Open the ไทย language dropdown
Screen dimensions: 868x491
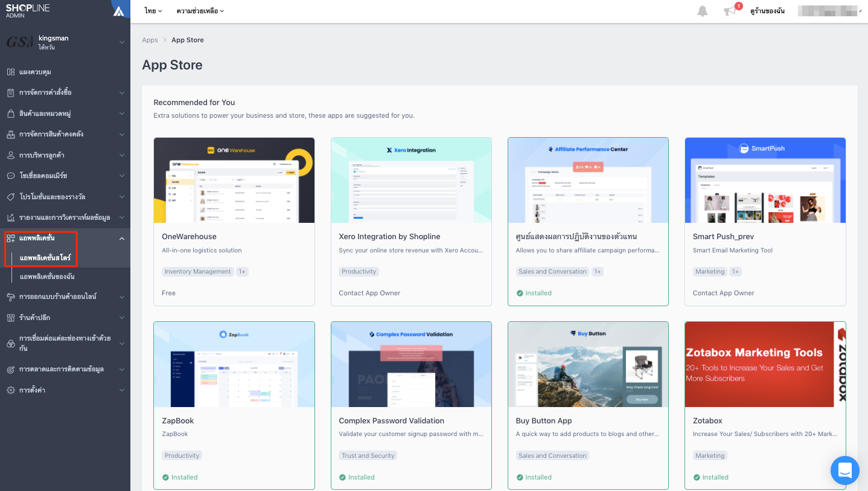click(x=153, y=11)
